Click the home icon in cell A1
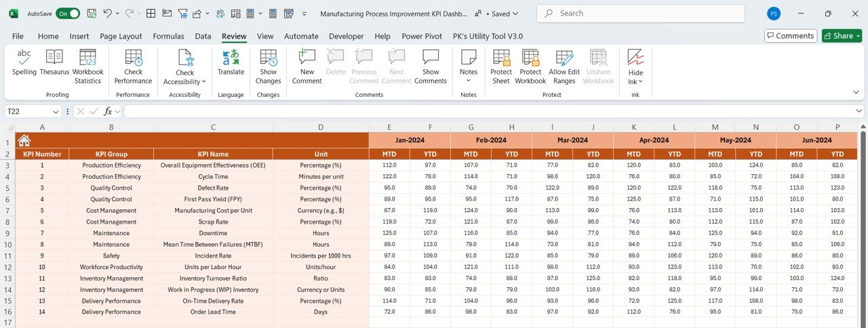 24,140
